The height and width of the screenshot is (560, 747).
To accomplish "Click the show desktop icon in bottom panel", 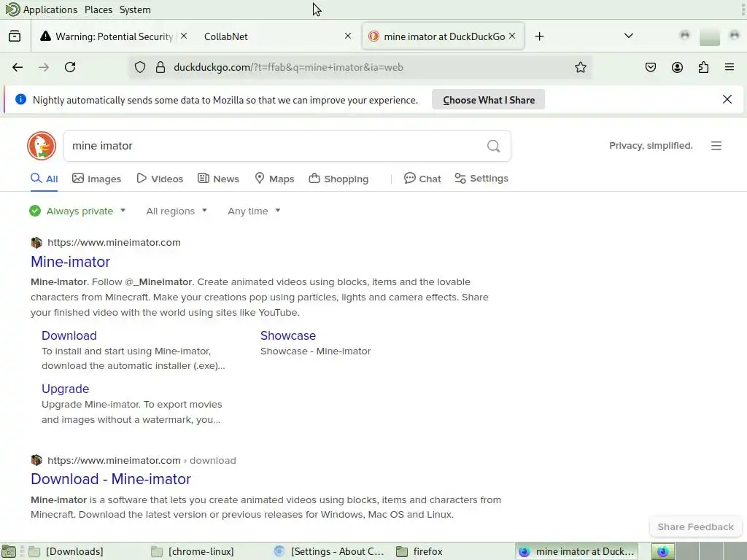I will coord(9,551).
